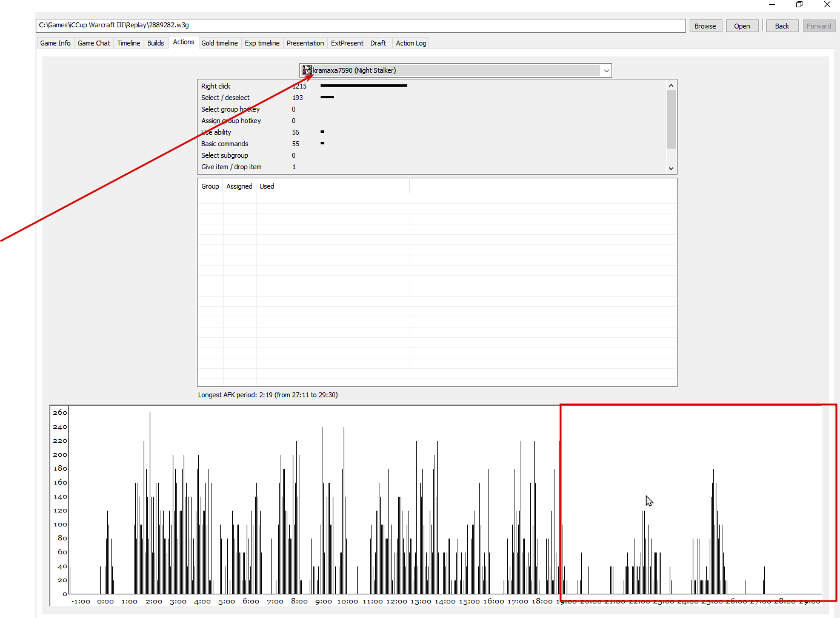Click the Back button
The height and width of the screenshot is (618, 840).
[782, 26]
